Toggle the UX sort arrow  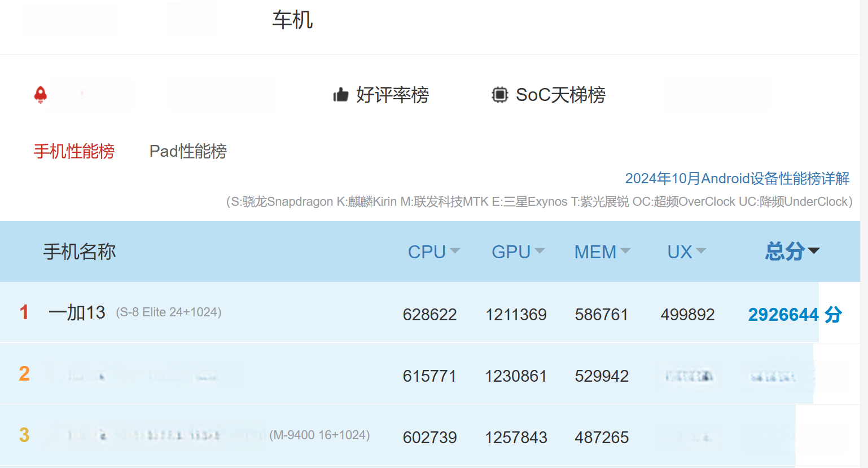[701, 251]
